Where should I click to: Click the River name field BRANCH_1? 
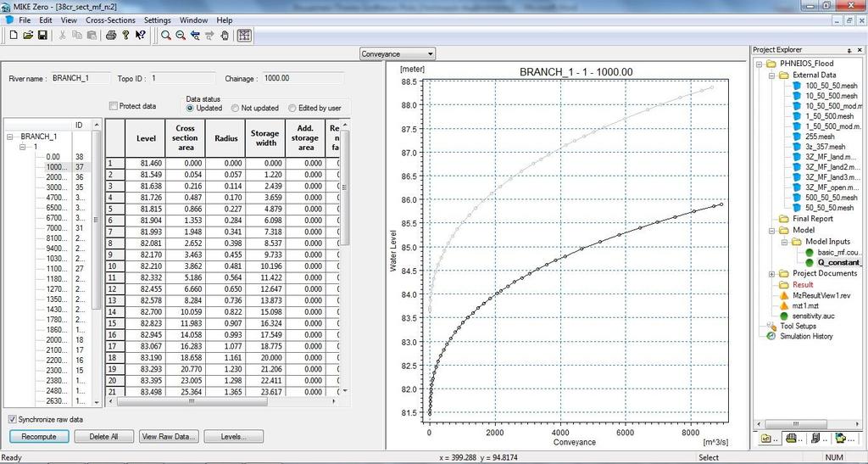(80, 78)
